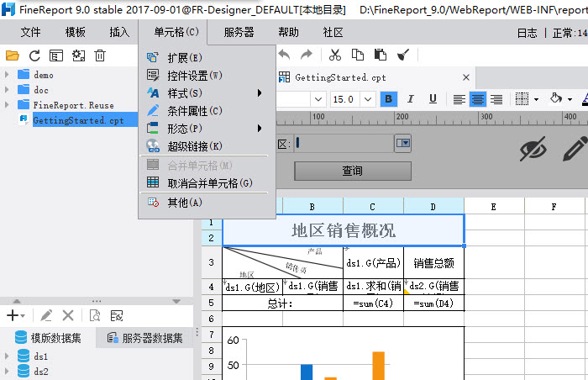Screen dimensions: 588x380
Task: Expand the demo folder
Action: (x=7, y=75)
